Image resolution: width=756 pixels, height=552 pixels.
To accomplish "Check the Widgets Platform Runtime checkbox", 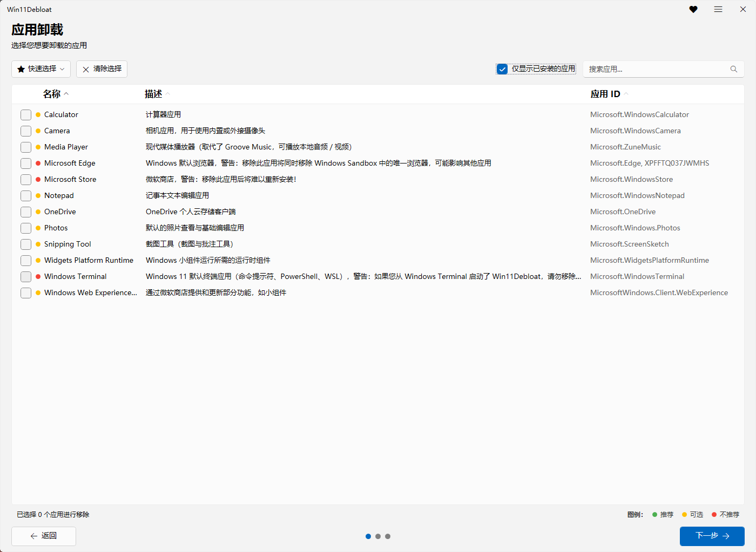I will (26, 261).
